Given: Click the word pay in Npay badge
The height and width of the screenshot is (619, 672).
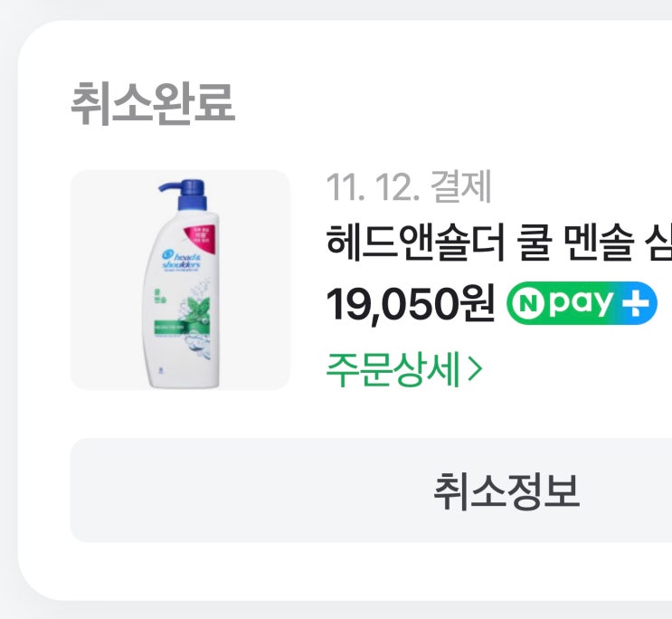Looking at the screenshot, I should [582, 304].
